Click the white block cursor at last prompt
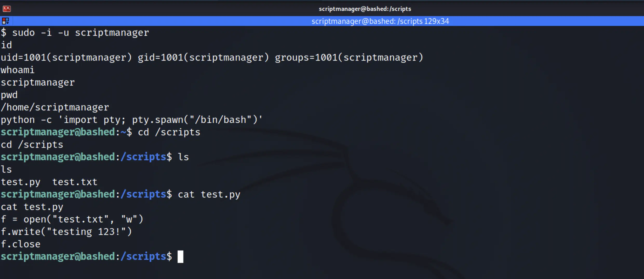 pos(180,257)
